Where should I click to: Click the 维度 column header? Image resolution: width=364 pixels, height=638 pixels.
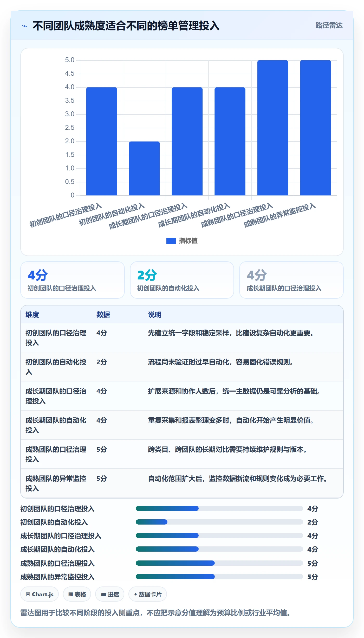32,315
